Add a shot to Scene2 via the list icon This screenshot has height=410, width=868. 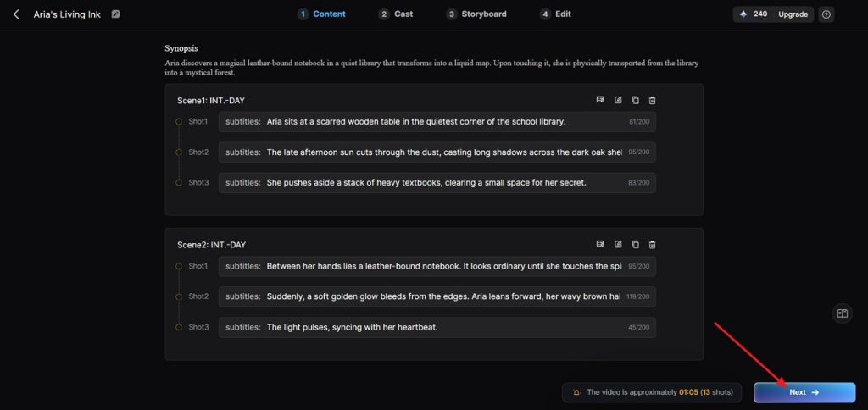tap(600, 244)
